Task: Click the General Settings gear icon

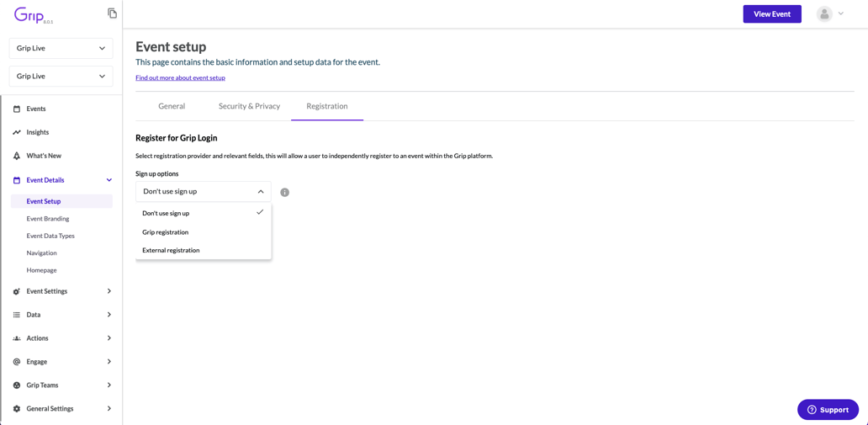Action: pos(17,409)
